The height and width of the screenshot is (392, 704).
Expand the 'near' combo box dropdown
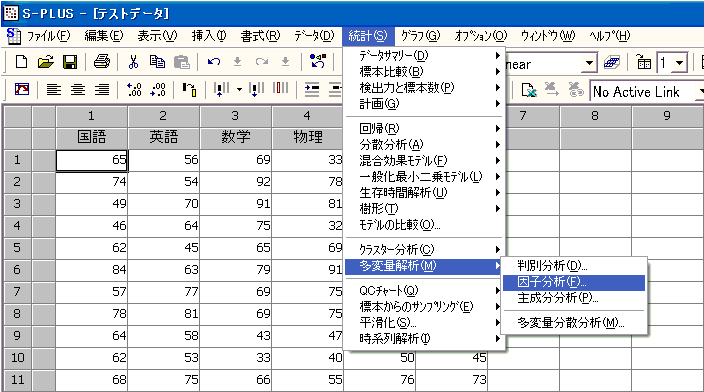[x=590, y=63]
